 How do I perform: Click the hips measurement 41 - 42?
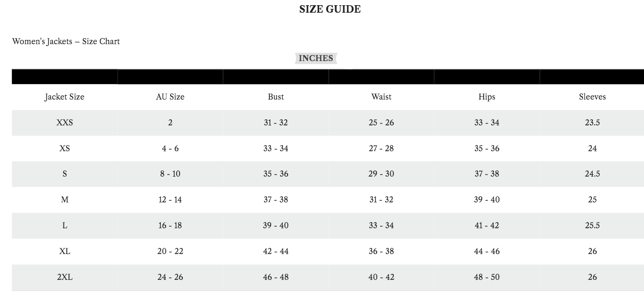487,225
